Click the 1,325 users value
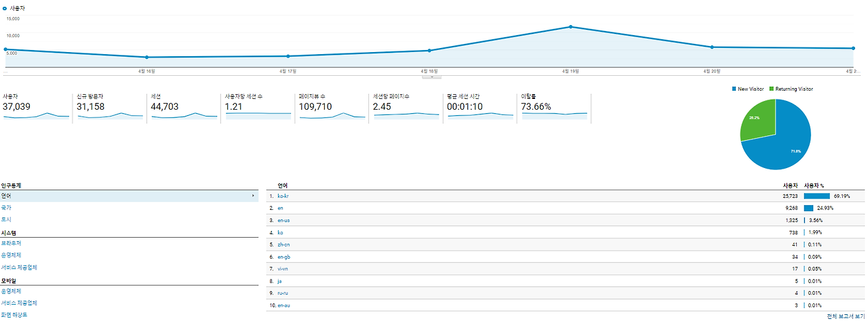This screenshot has width=868, height=321. click(791, 220)
